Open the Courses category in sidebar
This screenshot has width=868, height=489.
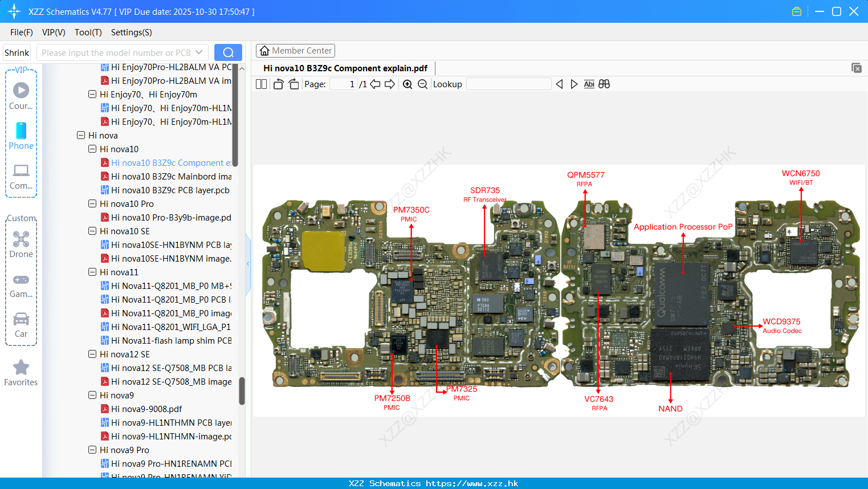21,96
